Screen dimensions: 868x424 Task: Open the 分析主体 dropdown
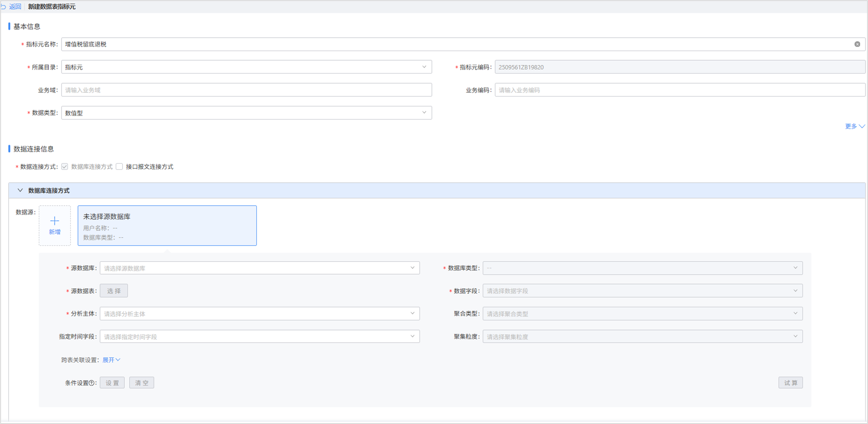(x=259, y=314)
